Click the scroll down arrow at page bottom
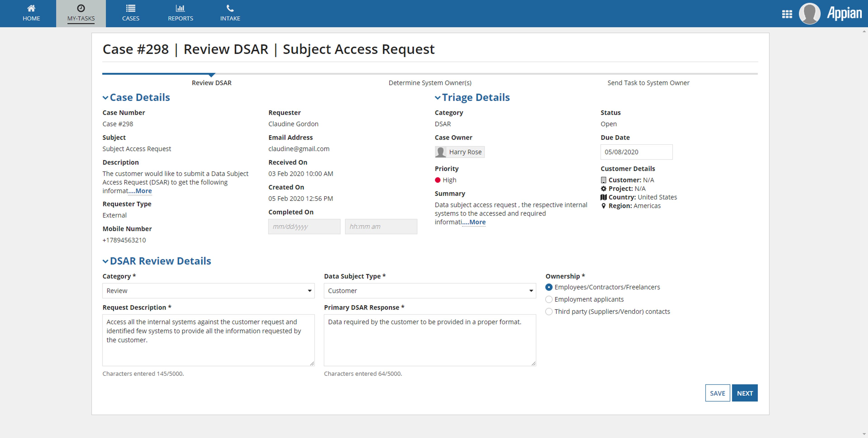This screenshot has height=438, width=868. click(864, 434)
